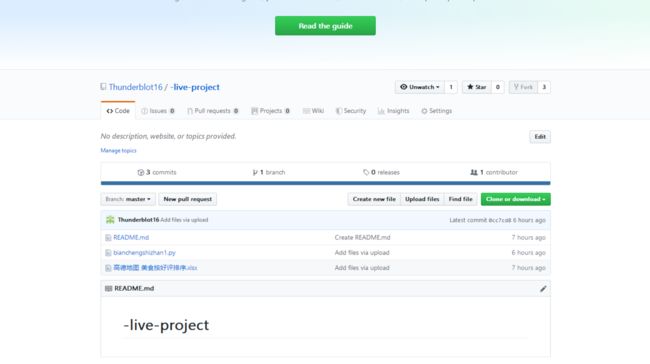This screenshot has width=650, height=364.
Task: Open the Issues tab
Action: coord(158,111)
